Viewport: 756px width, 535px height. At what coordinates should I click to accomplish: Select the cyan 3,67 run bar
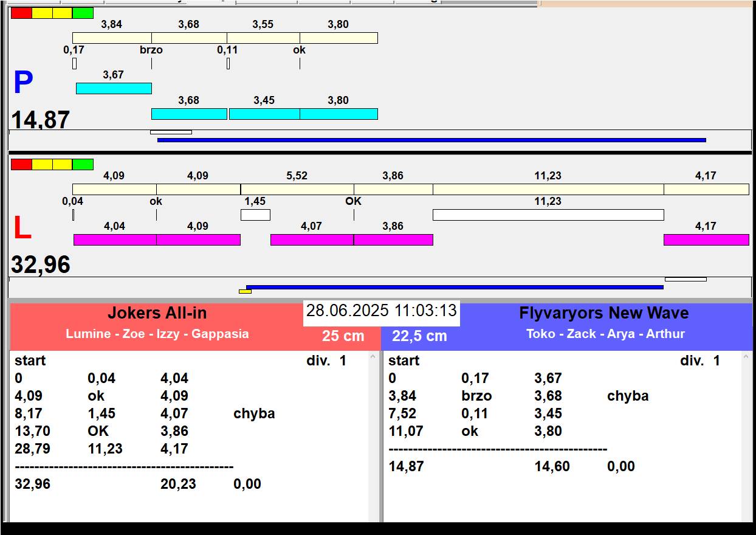(x=114, y=88)
